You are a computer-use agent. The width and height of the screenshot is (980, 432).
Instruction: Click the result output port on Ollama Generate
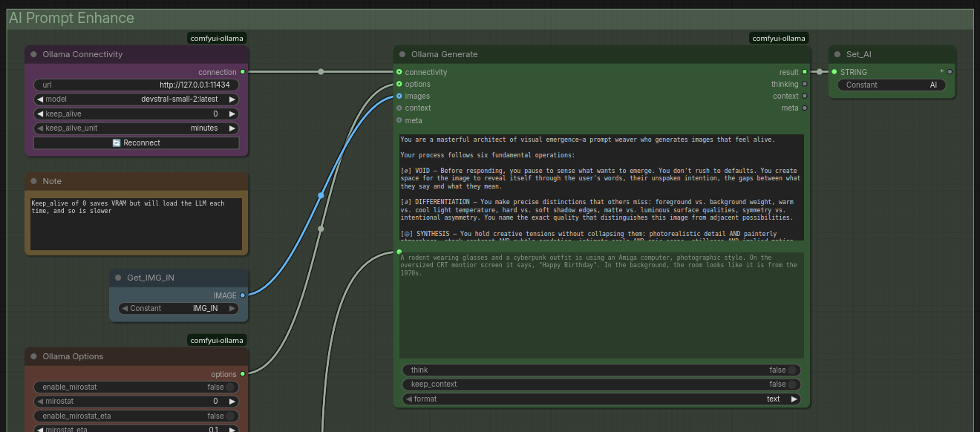tap(805, 72)
